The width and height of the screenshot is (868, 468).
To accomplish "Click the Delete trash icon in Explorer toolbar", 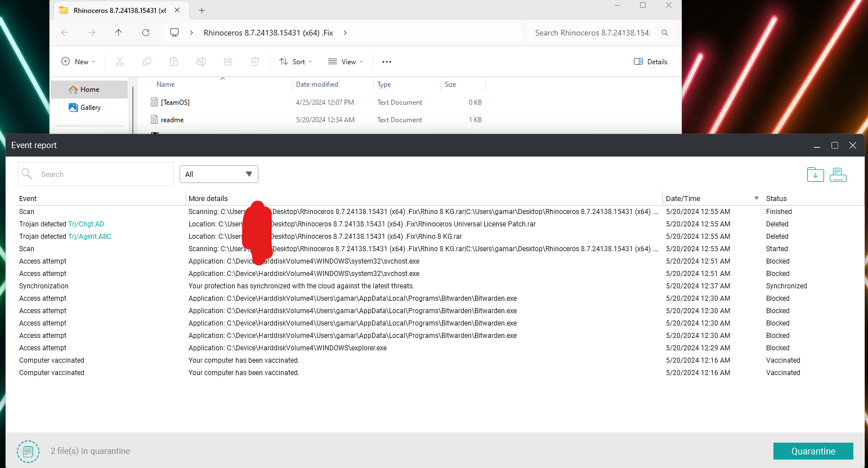I will pos(255,61).
